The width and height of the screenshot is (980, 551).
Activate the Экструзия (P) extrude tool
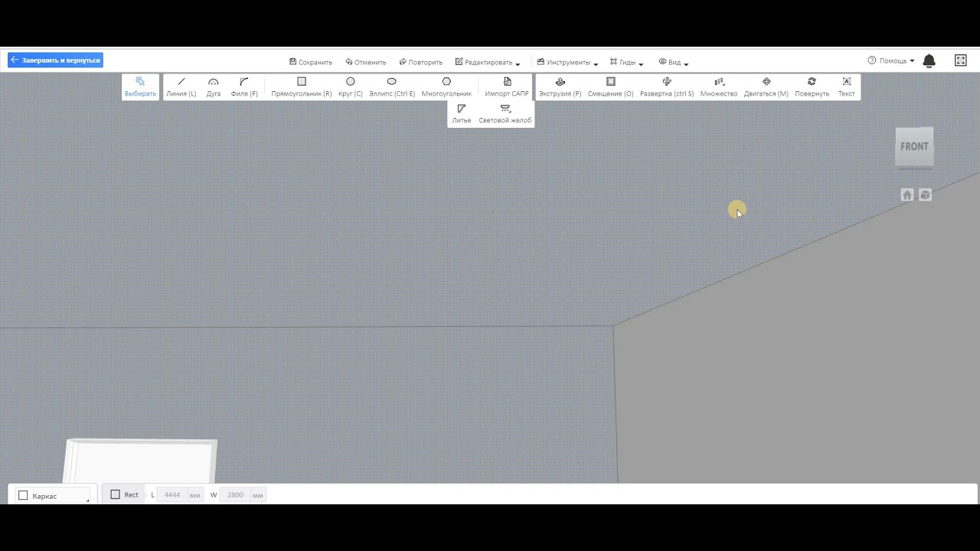560,86
